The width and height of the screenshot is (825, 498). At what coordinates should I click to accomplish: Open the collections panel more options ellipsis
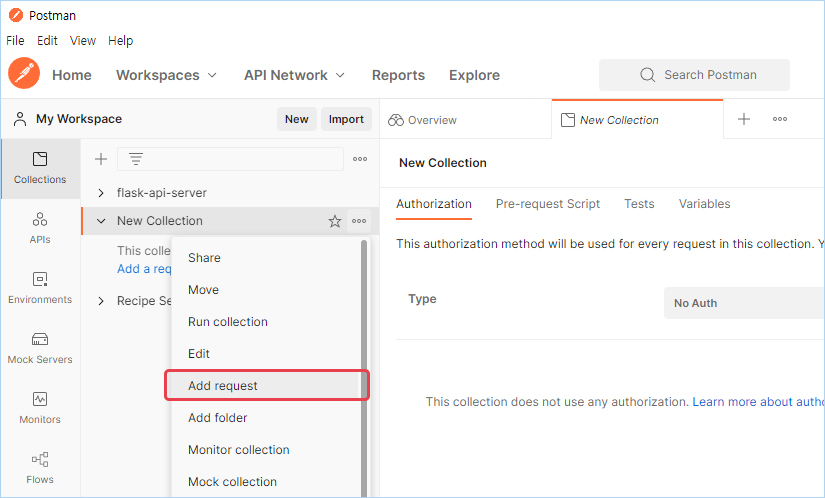[360, 159]
